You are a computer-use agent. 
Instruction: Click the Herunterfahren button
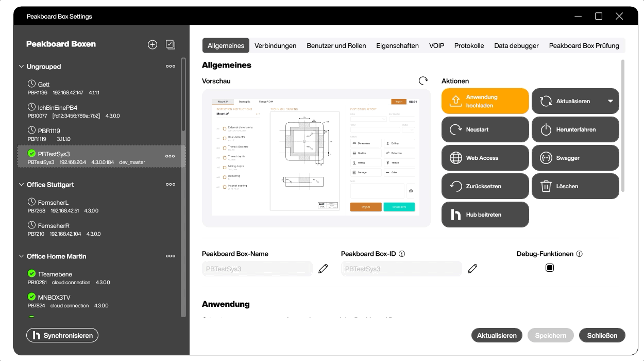tap(575, 129)
